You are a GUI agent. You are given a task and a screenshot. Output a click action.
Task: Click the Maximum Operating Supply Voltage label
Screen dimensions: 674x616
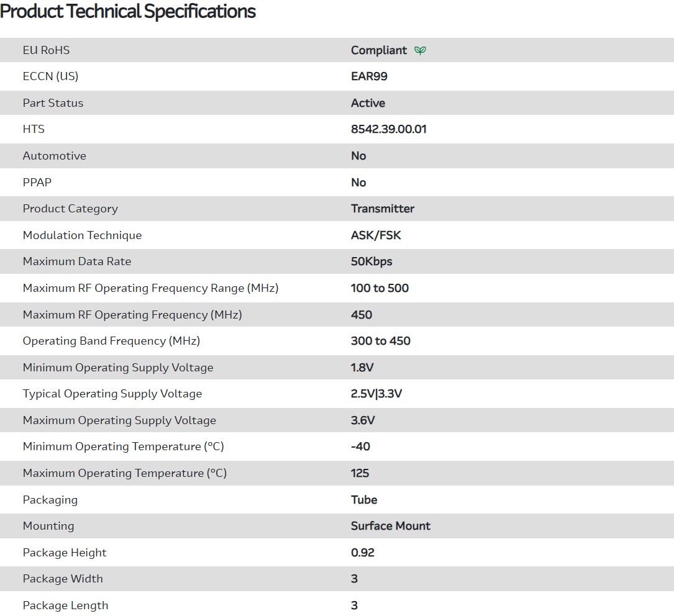tap(119, 420)
